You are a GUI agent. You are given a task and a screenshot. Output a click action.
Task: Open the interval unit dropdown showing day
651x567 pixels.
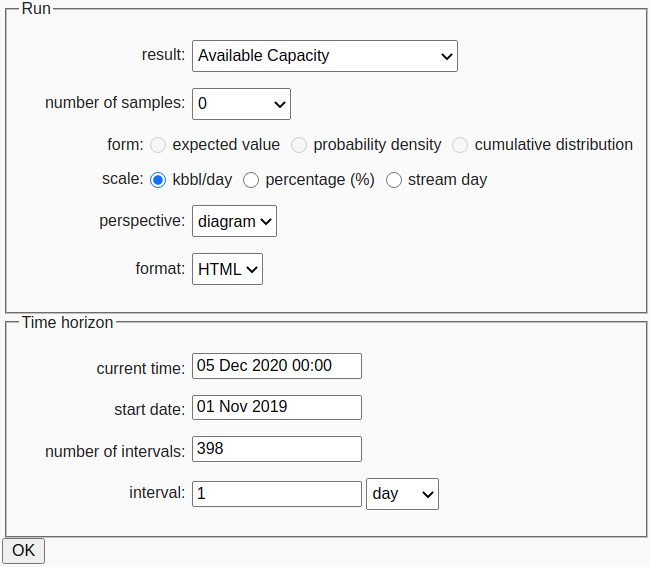tap(402, 494)
